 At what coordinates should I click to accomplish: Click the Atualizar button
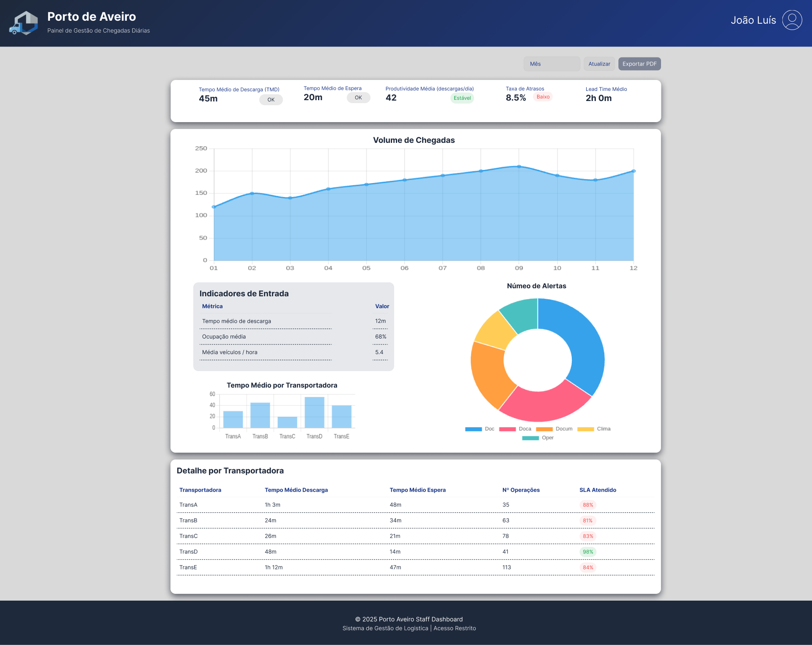pyautogui.click(x=599, y=63)
